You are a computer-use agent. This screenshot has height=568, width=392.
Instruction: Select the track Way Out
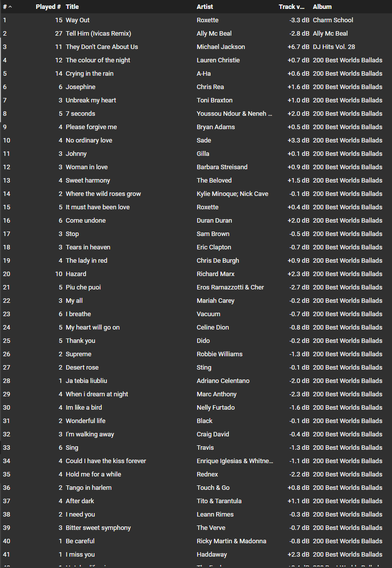(78, 20)
